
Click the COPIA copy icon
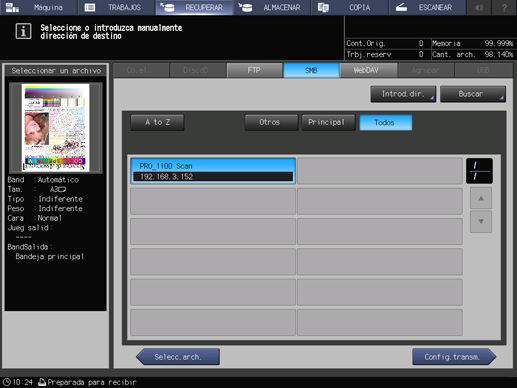click(x=323, y=7)
